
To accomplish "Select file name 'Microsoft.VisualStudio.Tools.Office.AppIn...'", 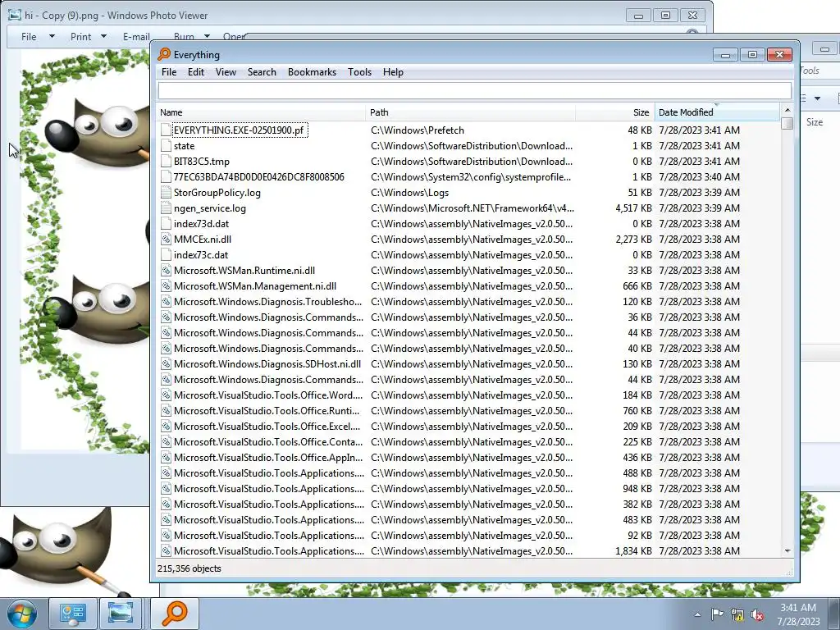I will click(x=268, y=458).
